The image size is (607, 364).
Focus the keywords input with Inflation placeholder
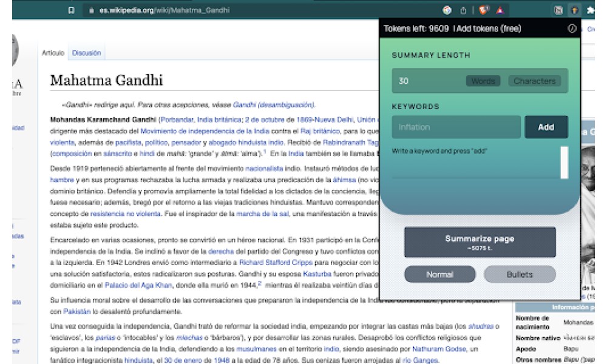(x=456, y=127)
